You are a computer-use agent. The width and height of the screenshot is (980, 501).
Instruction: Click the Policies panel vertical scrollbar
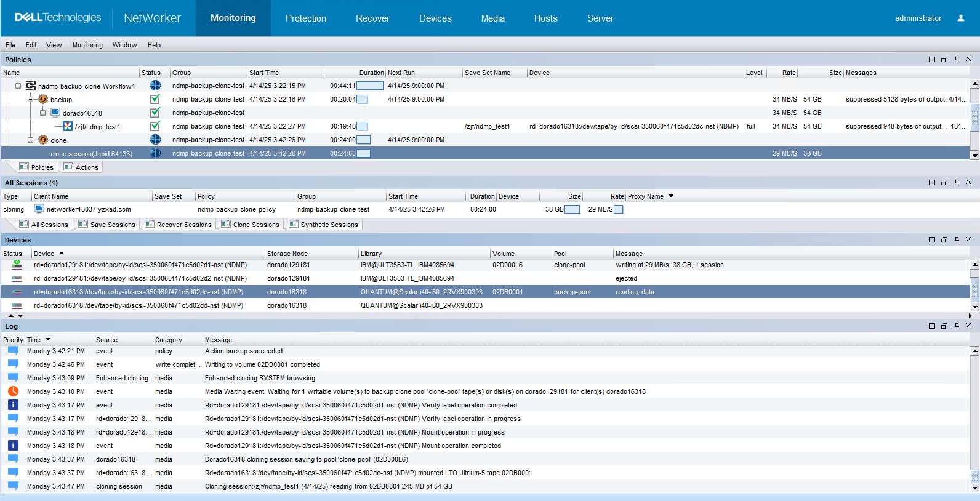(974, 119)
